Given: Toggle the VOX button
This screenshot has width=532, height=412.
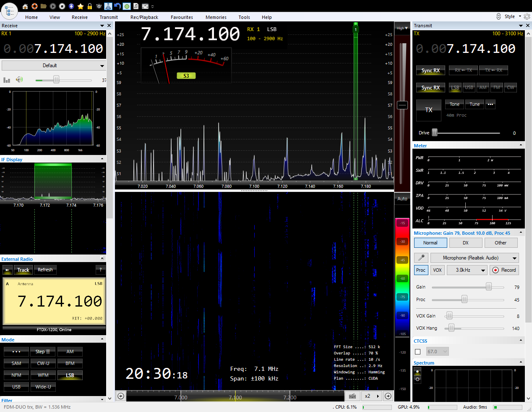Looking at the screenshot, I should coord(437,270).
